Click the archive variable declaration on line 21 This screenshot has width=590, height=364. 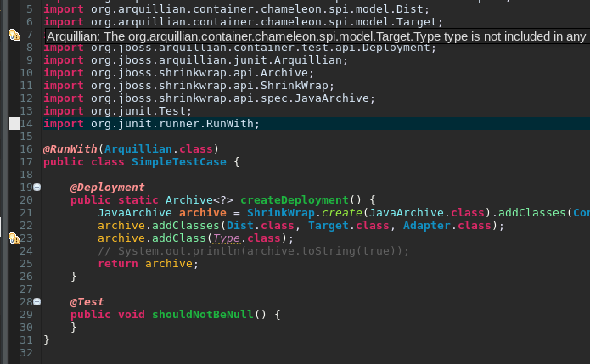click(203, 213)
